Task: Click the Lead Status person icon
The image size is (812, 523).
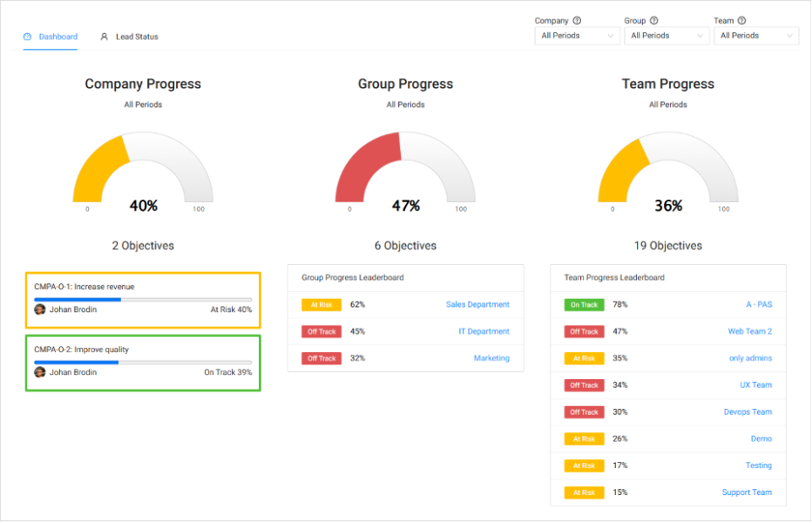Action: 105,37
